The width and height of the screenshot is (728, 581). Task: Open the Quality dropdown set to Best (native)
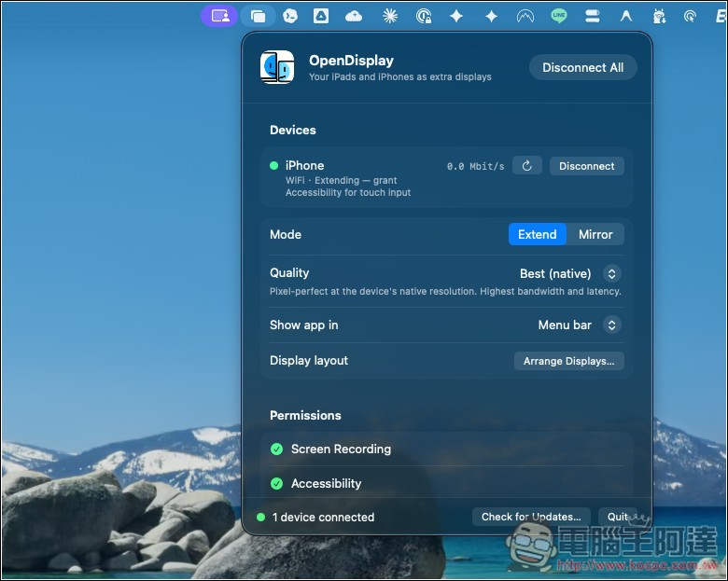point(570,273)
